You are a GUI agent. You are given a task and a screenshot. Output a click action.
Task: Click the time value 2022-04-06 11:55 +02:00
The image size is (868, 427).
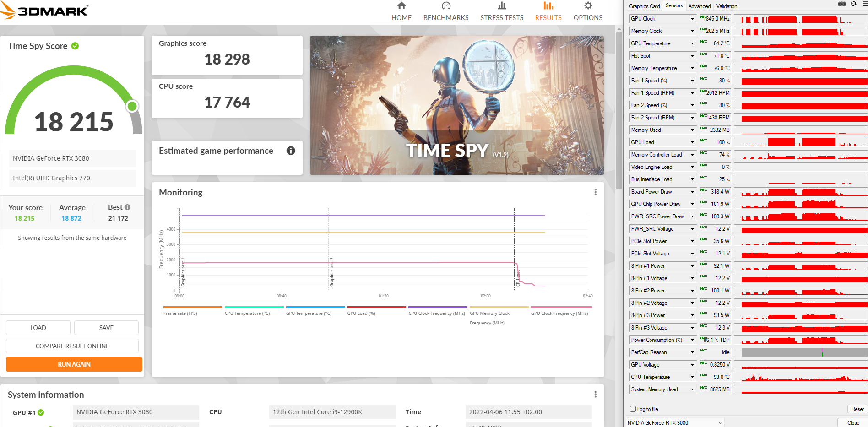529,412
